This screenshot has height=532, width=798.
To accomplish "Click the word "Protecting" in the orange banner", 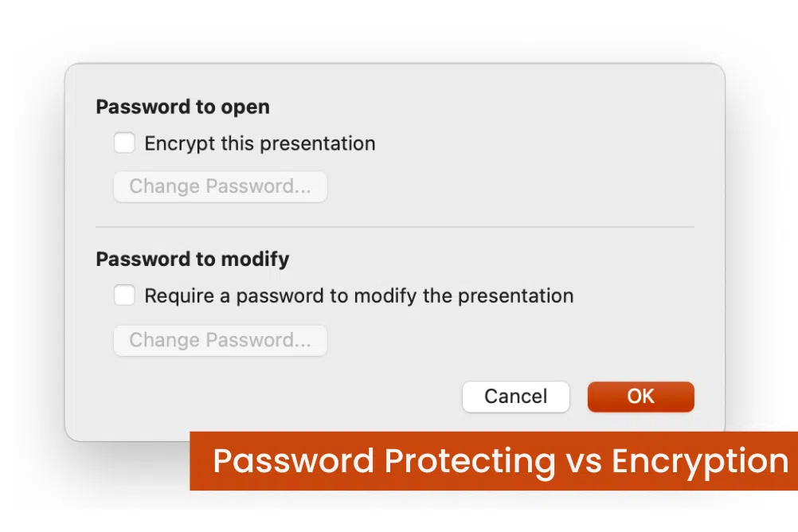I will pos(470,461).
